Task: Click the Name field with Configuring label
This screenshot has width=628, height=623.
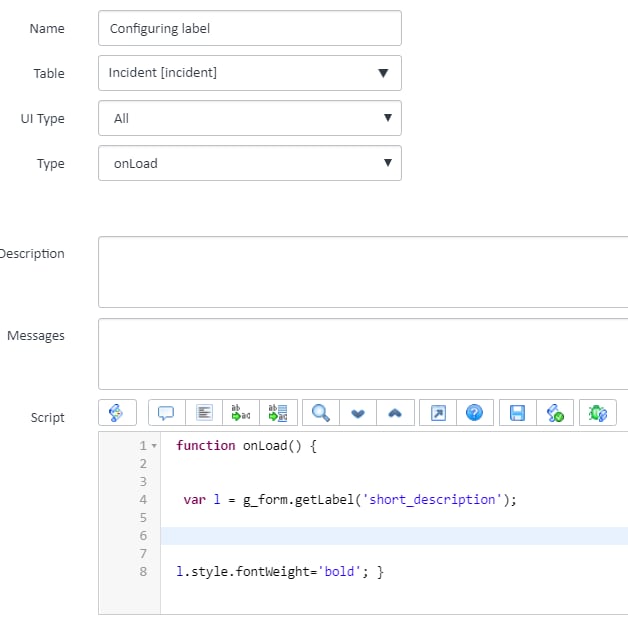Action: [x=250, y=28]
